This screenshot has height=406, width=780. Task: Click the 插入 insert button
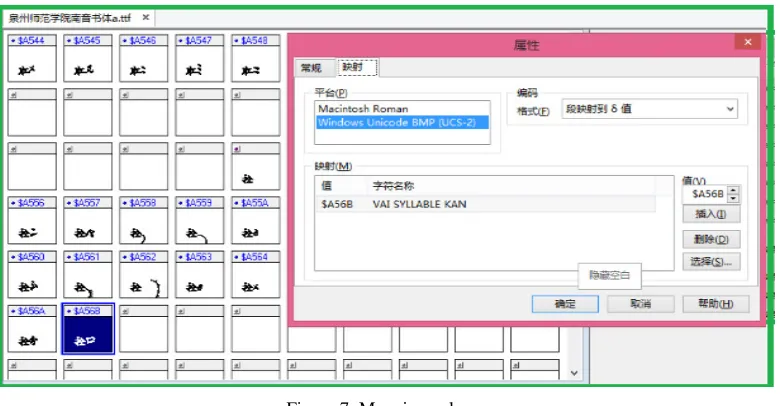click(x=711, y=214)
